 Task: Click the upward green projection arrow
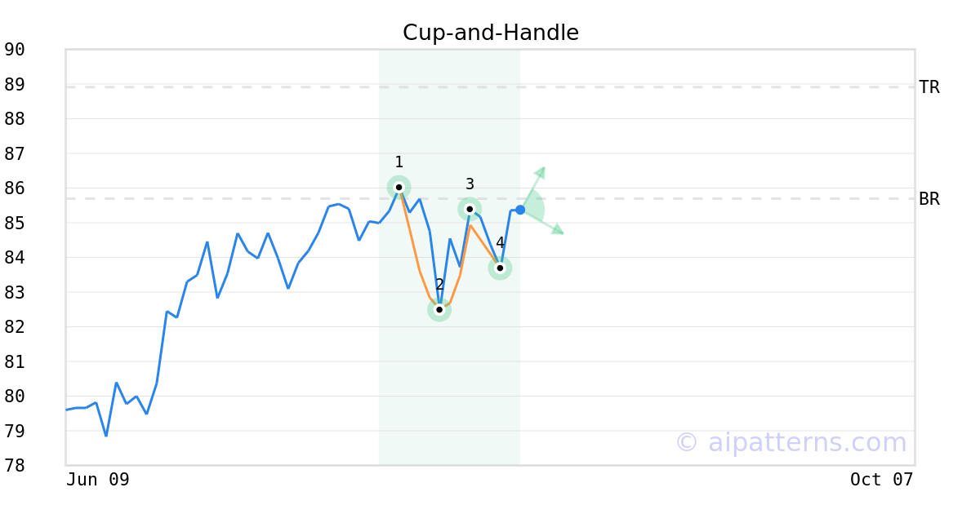click(x=533, y=188)
